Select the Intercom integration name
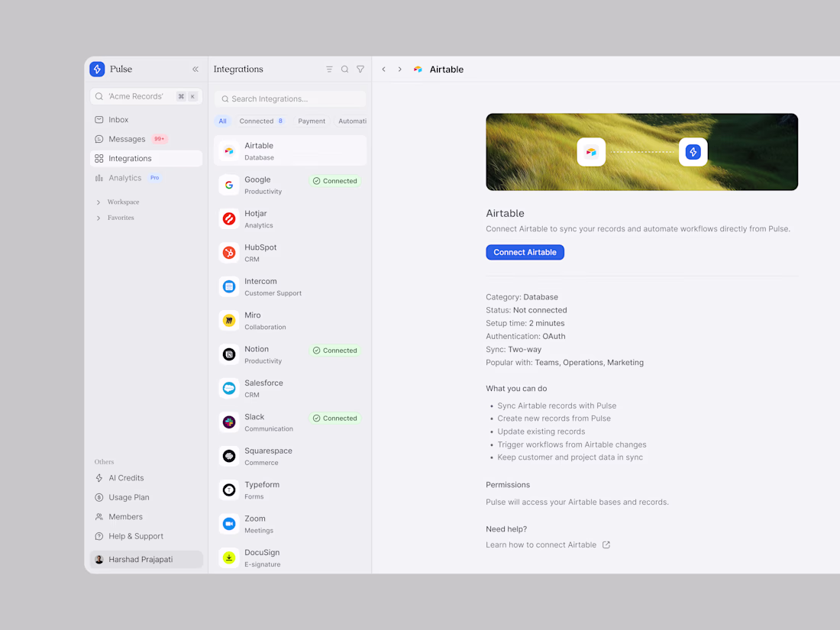The width and height of the screenshot is (840, 630). (x=260, y=281)
